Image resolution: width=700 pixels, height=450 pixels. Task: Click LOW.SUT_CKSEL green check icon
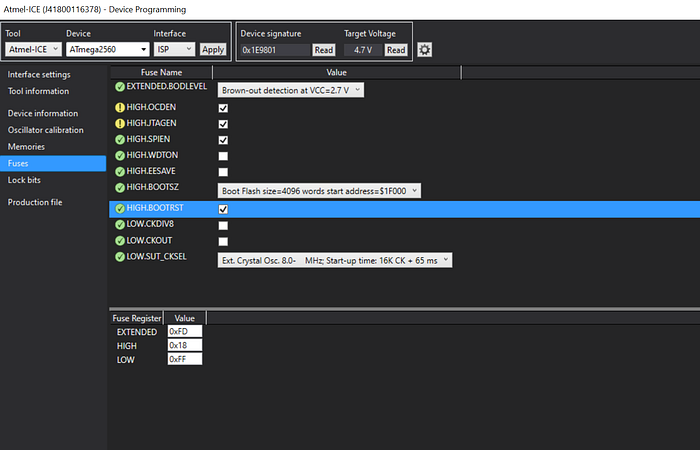click(x=120, y=257)
